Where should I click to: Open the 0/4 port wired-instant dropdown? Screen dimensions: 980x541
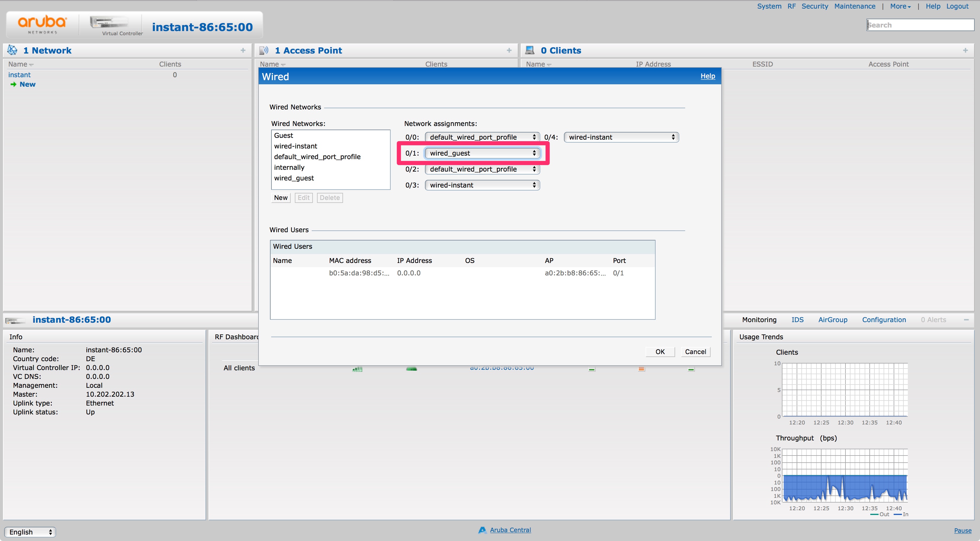[621, 137]
